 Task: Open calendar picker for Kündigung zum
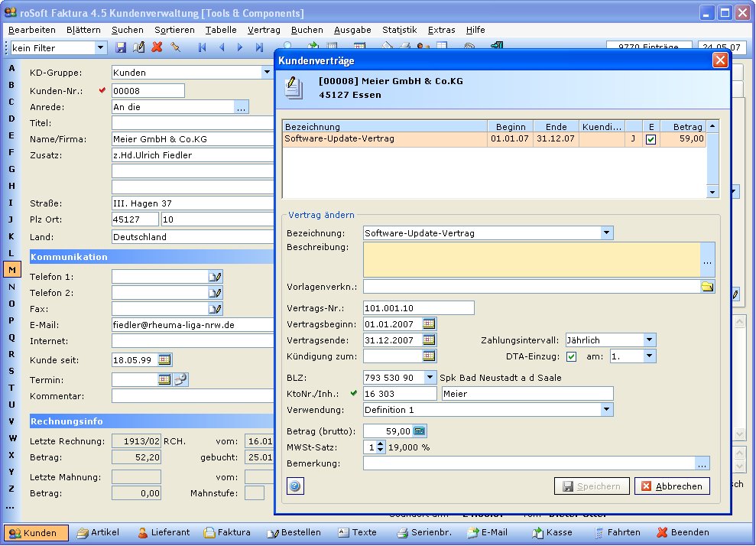pyautogui.click(x=429, y=356)
